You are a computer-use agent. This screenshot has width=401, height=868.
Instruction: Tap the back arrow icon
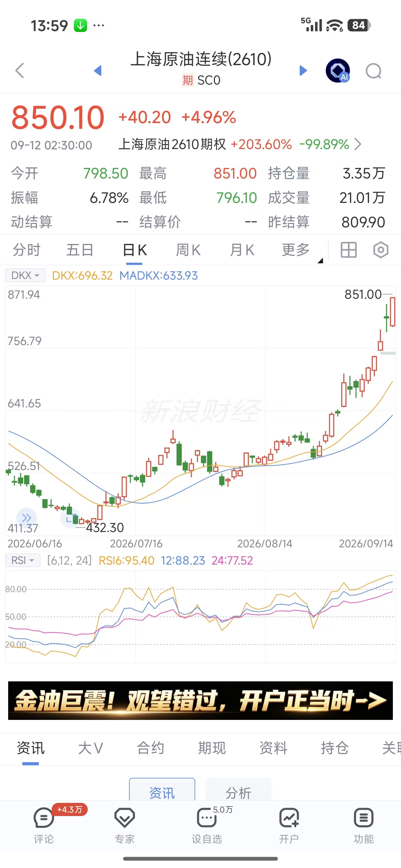20,70
